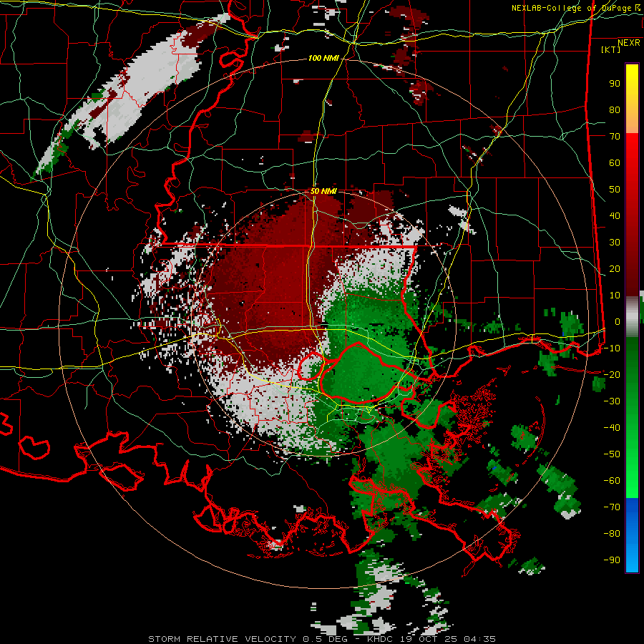Click the 30 value on the velocity scale
The image size is (644, 644).
[x=615, y=243]
